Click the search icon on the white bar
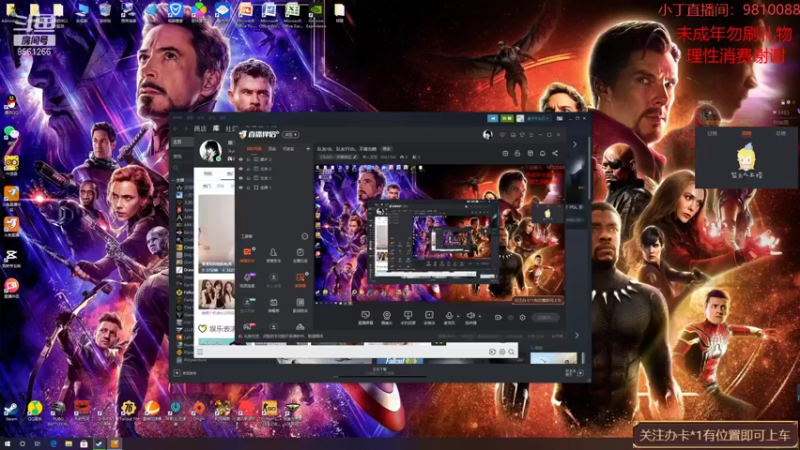Screen dimensions: 800x450 click(x=511, y=352)
